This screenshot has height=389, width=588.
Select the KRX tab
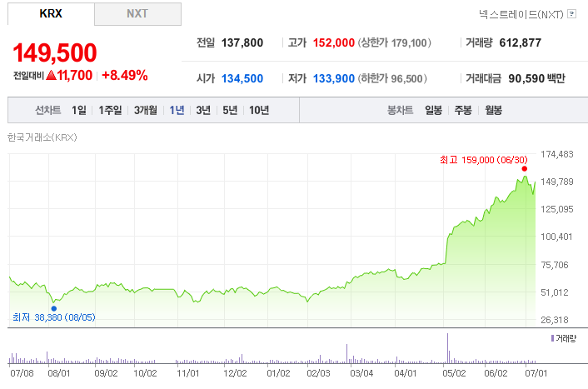[x=51, y=14]
